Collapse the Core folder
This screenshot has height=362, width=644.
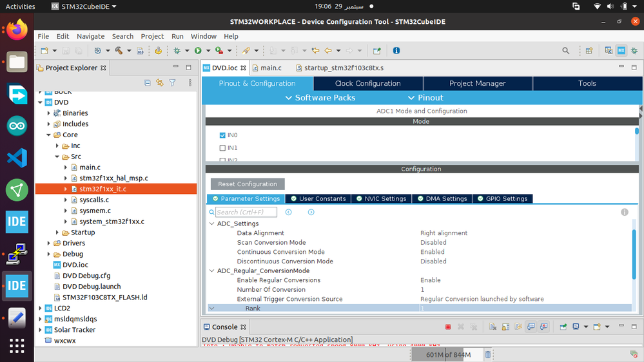(48, 135)
